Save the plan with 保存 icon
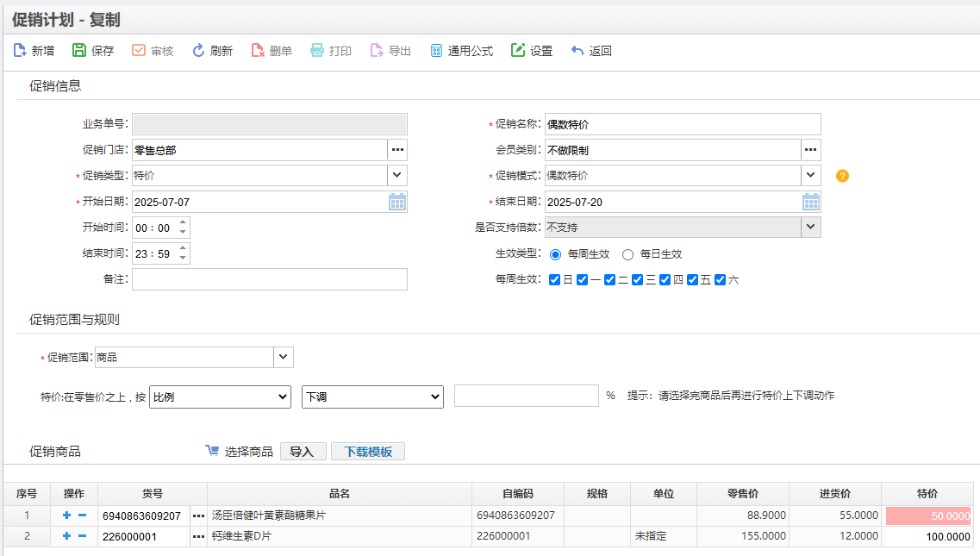 click(x=78, y=51)
